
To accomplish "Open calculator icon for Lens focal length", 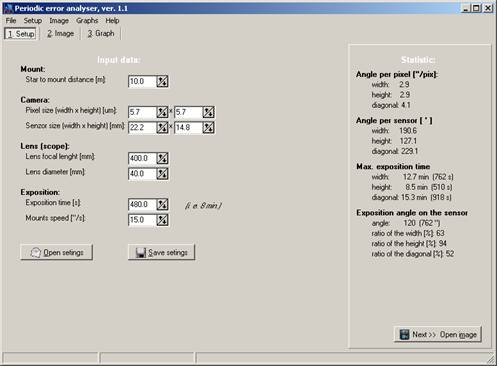I will [162, 158].
